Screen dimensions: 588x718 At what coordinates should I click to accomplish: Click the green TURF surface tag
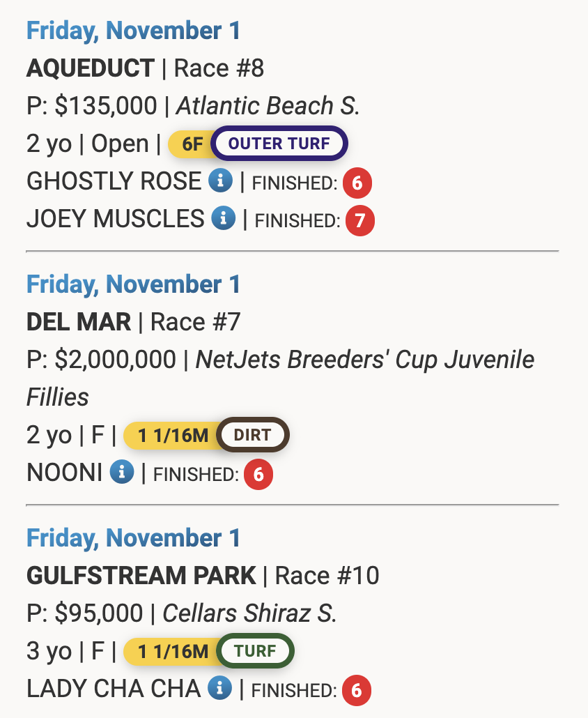(255, 652)
